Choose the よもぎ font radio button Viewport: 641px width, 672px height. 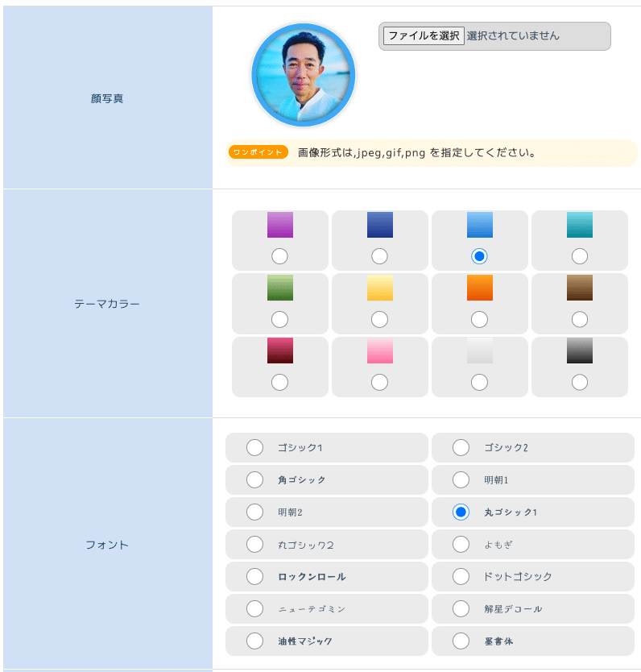pyautogui.click(x=461, y=544)
